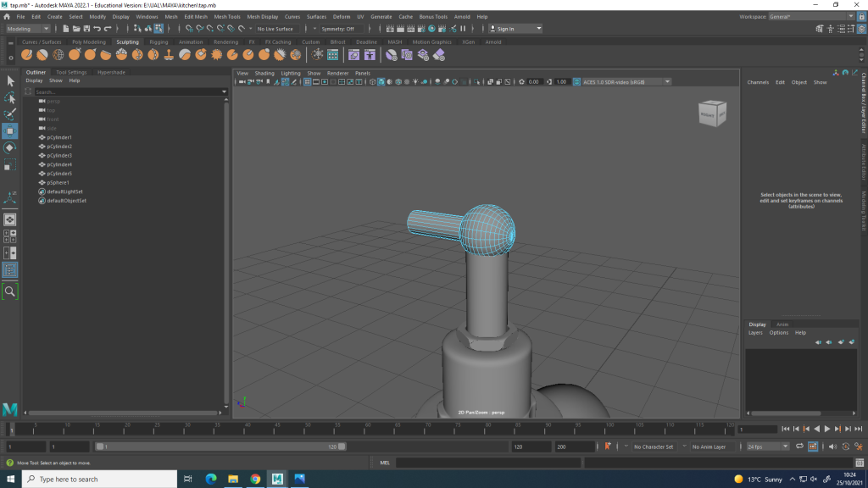This screenshot has height=488, width=868.
Task: Play the animation forwards
Action: pos(827,430)
